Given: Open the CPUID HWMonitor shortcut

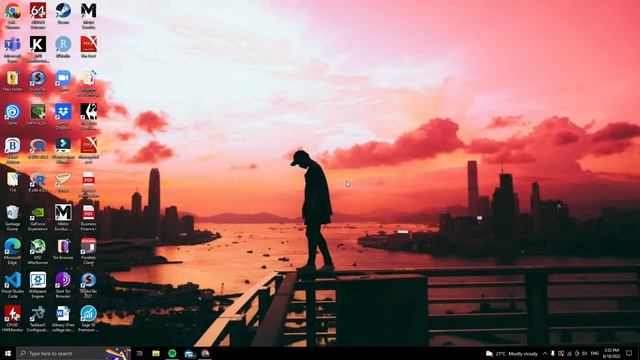Looking at the screenshot, I should [12, 319].
